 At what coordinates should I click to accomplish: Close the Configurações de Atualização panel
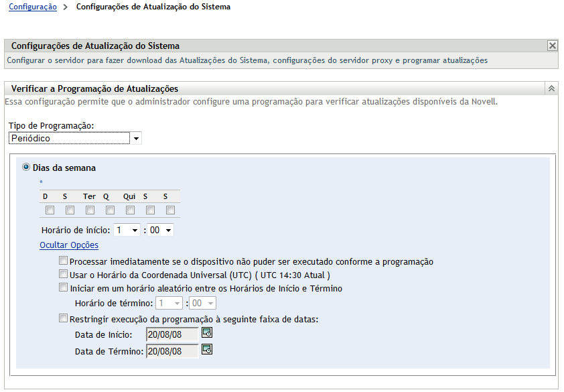tap(552, 46)
